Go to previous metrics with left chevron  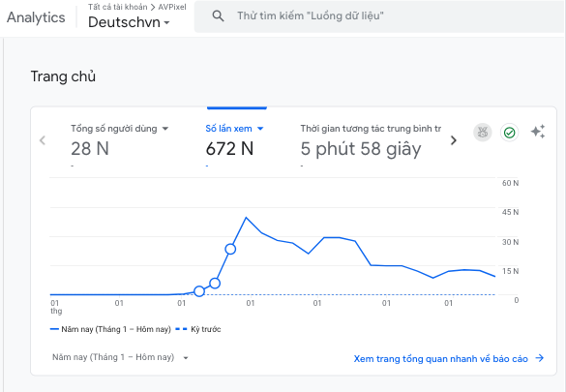tap(43, 140)
